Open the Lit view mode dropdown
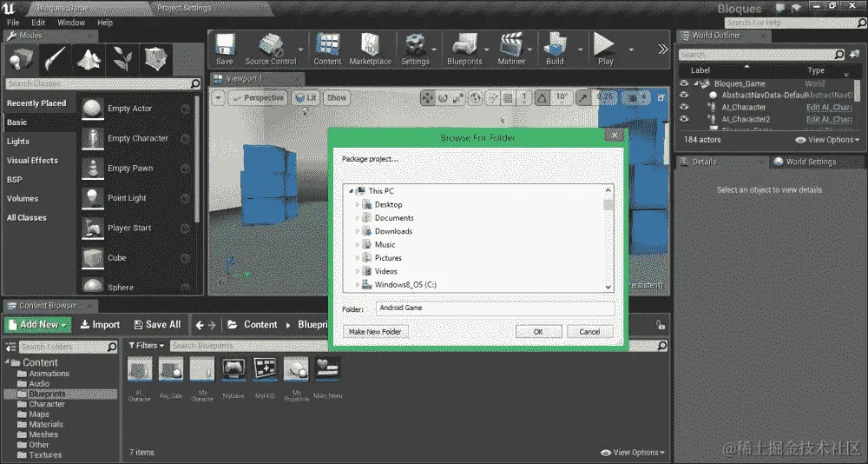The image size is (868, 464). (306, 98)
